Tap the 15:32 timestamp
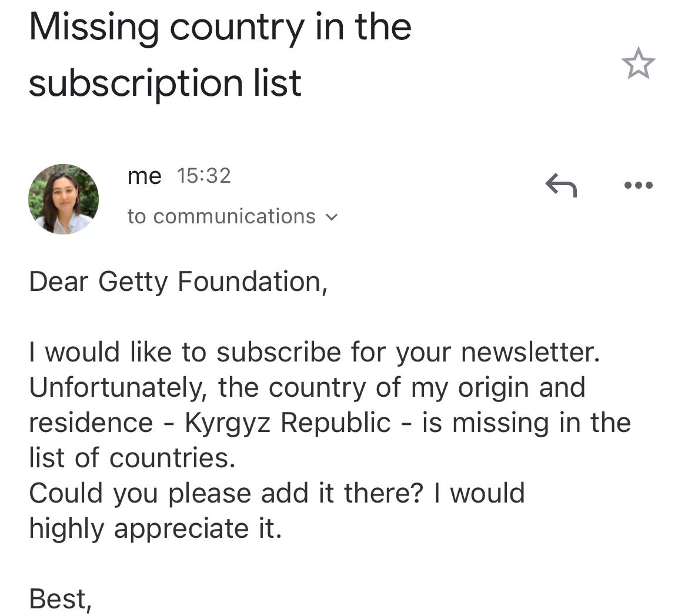 203,176
